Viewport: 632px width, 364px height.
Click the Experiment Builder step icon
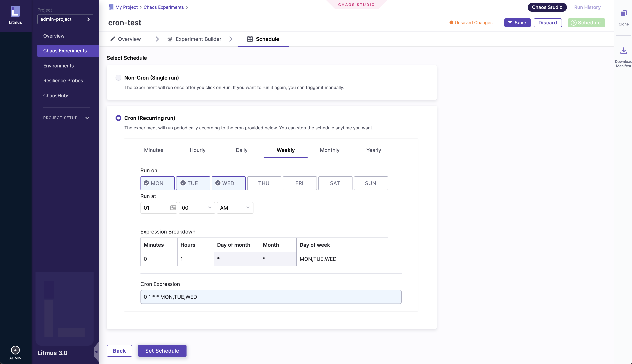pos(170,39)
